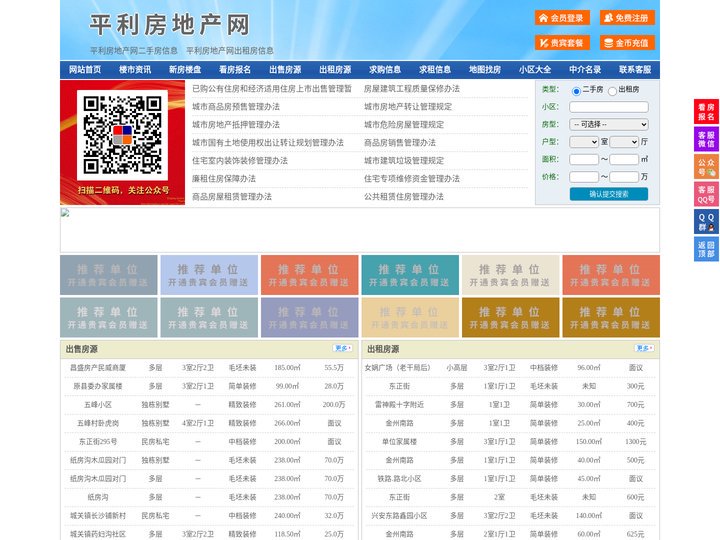Open 廉租住房保障办法 link
The image size is (720, 540).
[x=224, y=179]
